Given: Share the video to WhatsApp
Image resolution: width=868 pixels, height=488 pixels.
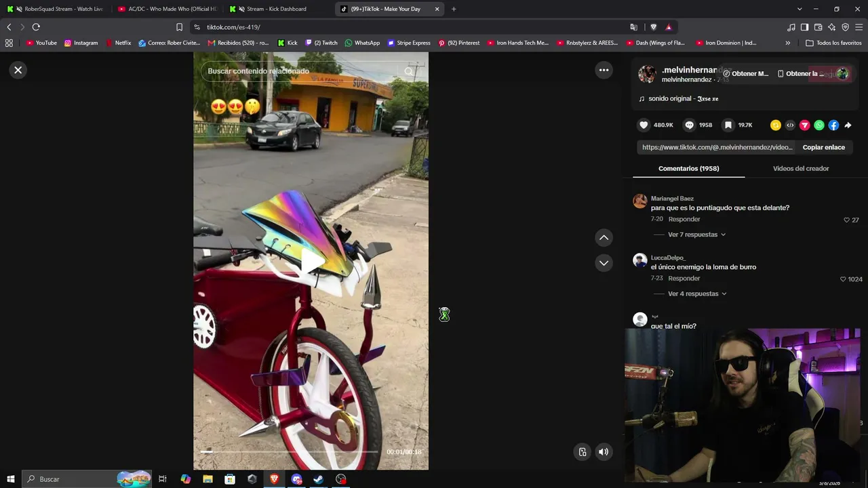Looking at the screenshot, I should tap(819, 125).
